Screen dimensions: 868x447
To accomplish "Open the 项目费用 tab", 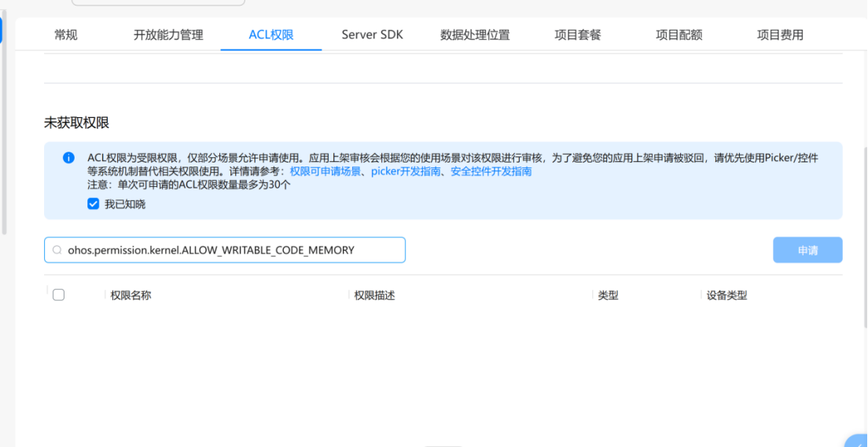I will pyautogui.click(x=780, y=35).
